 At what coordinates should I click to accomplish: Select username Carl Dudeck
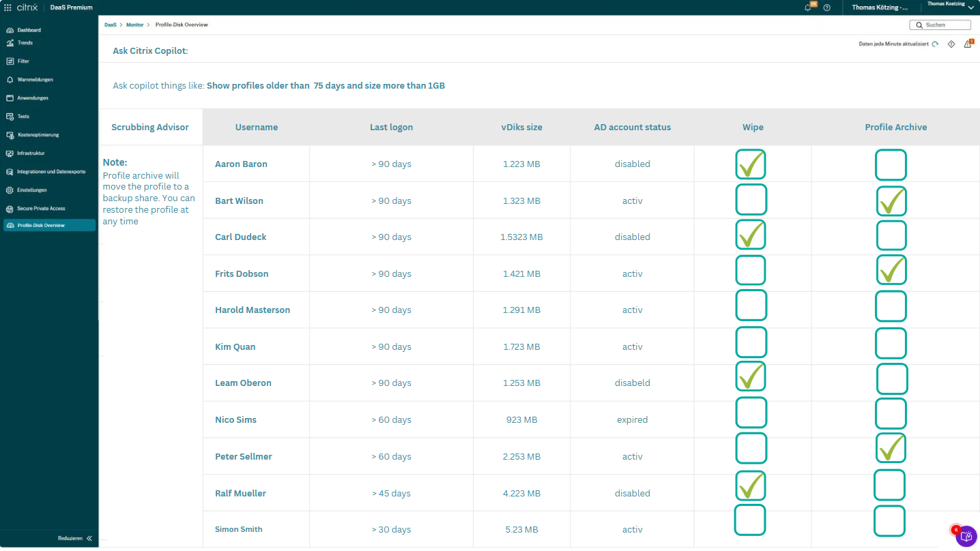coord(241,237)
